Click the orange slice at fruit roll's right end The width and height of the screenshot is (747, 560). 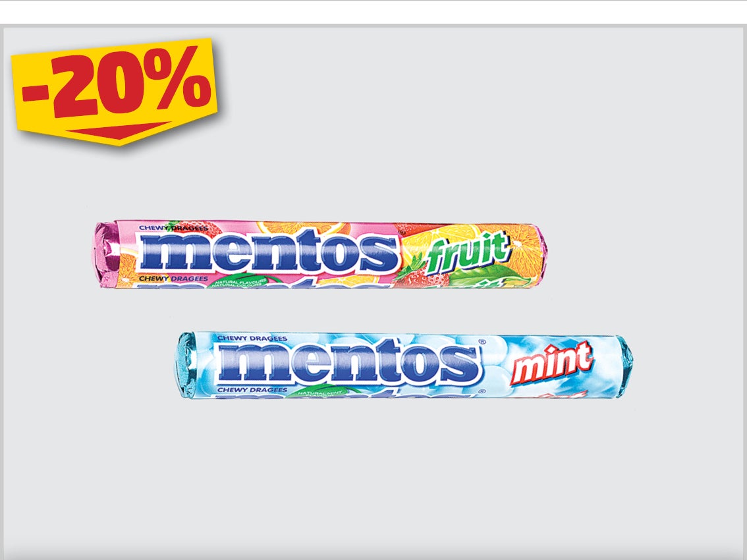(522, 246)
